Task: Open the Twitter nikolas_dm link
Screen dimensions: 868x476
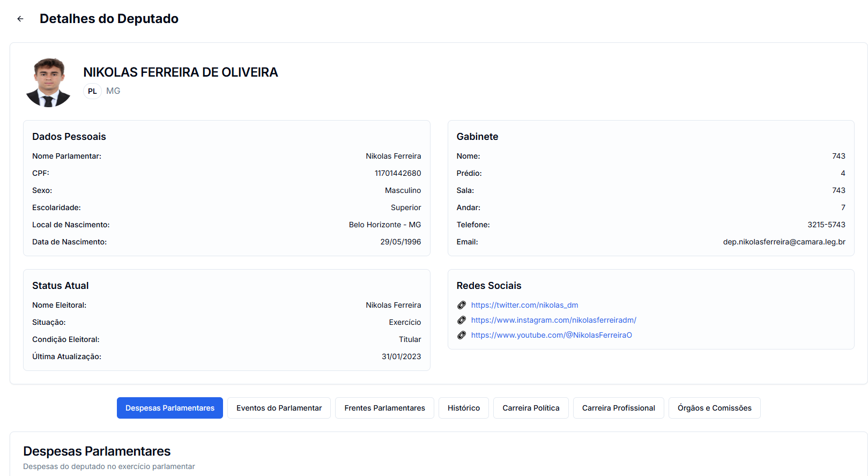Action: [524, 305]
